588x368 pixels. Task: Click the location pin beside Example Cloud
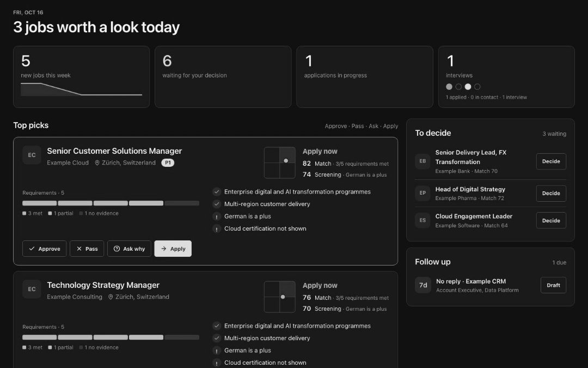coord(97,162)
